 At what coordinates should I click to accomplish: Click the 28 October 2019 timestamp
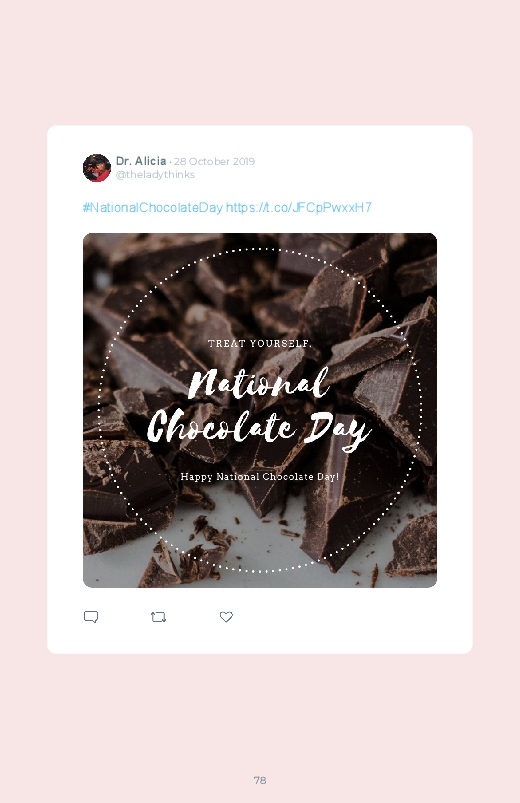pos(214,161)
